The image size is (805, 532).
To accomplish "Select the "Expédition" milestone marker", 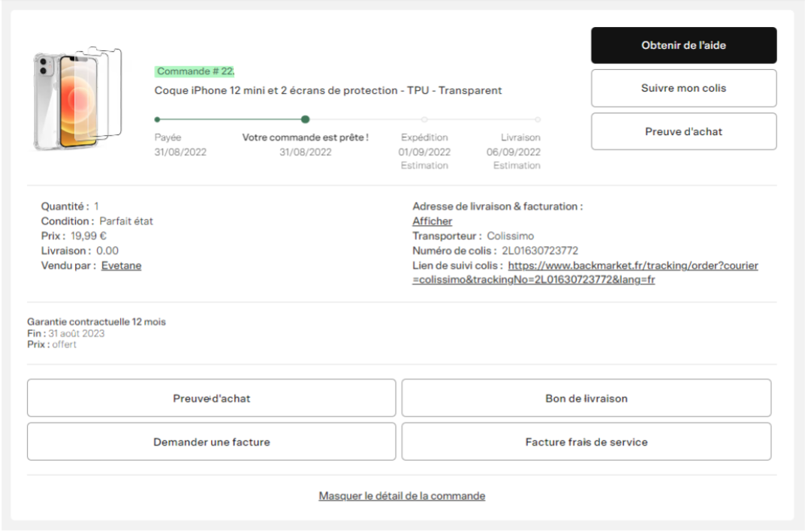I will [x=424, y=119].
